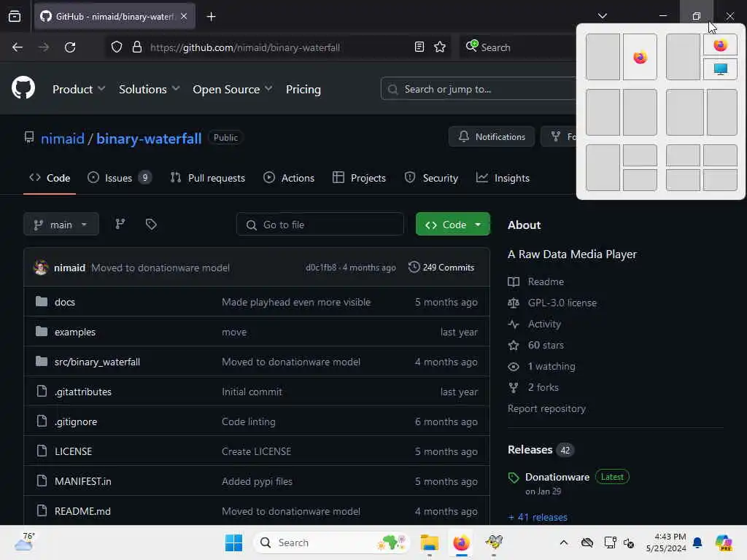
Task: Click the github.com address bar URL
Action: pyautogui.click(x=245, y=47)
